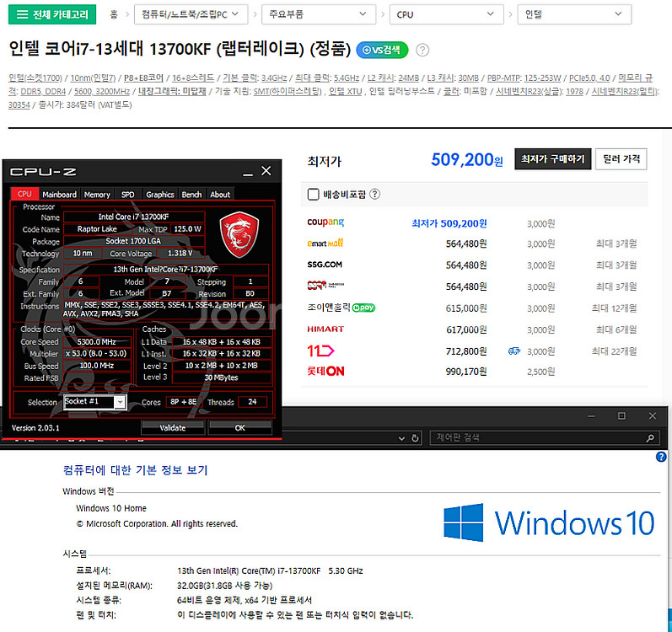Open the 16+8스레드 spec link
This screenshot has height=632, width=672.
(x=193, y=78)
